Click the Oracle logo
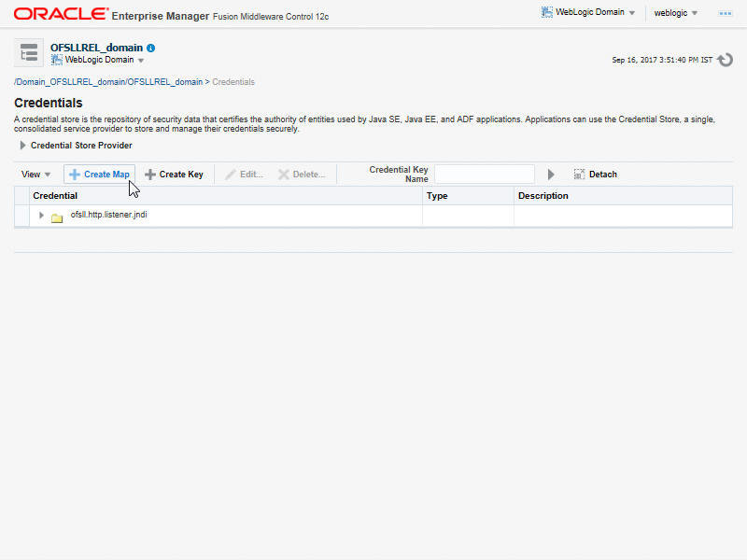This screenshot has height=560, width=747. [61, 14]
